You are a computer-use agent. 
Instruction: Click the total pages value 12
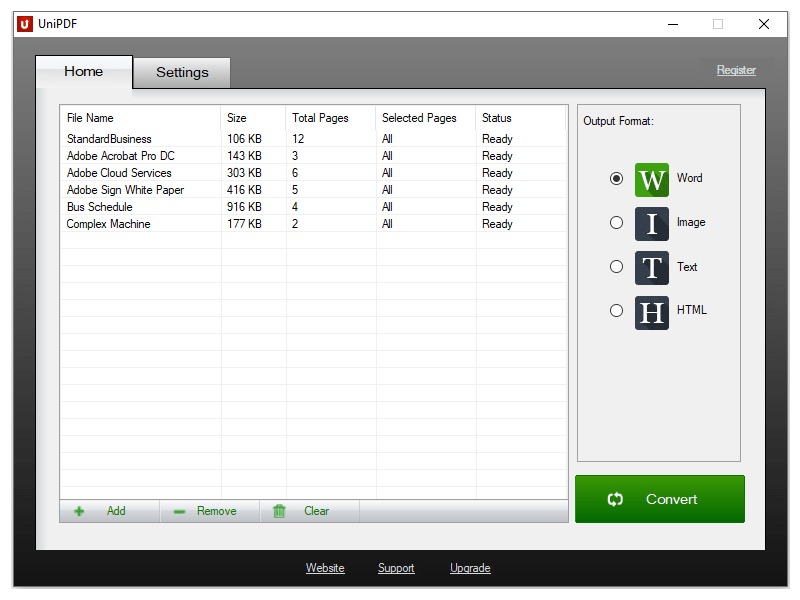298,139
